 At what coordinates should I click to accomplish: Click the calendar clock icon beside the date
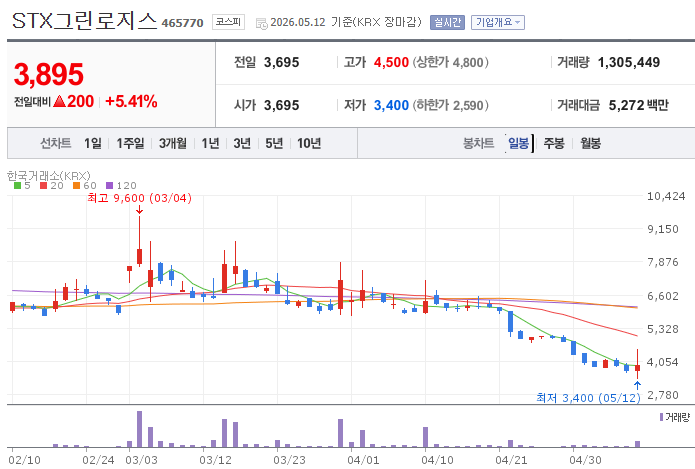point(262,23)
